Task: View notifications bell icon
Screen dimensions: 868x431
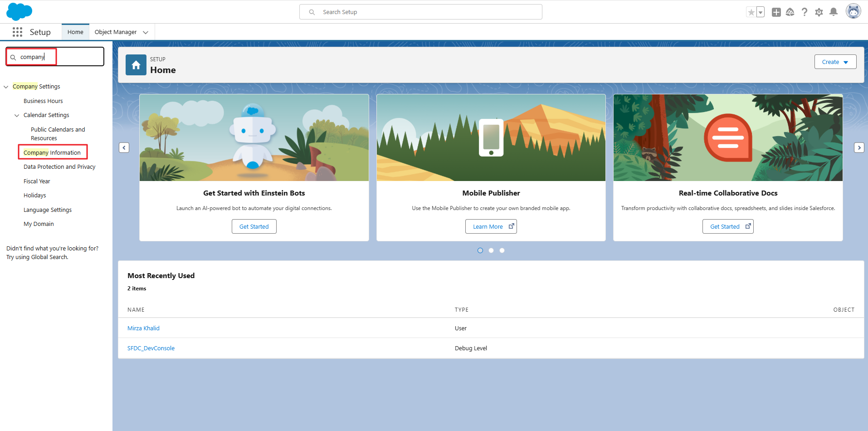Action: (x=833, y=12)
